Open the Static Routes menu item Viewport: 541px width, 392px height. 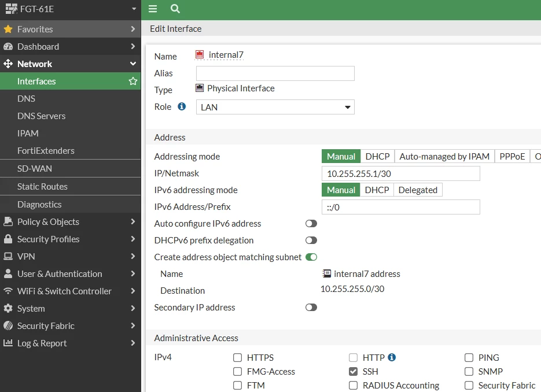pyautogui.click(x=71, y=187)
